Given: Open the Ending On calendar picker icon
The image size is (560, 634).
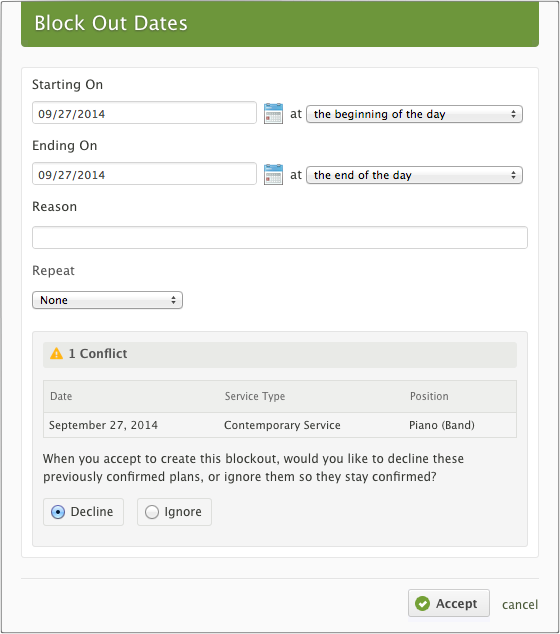Looking at the screenshot, I should [273, 175].
